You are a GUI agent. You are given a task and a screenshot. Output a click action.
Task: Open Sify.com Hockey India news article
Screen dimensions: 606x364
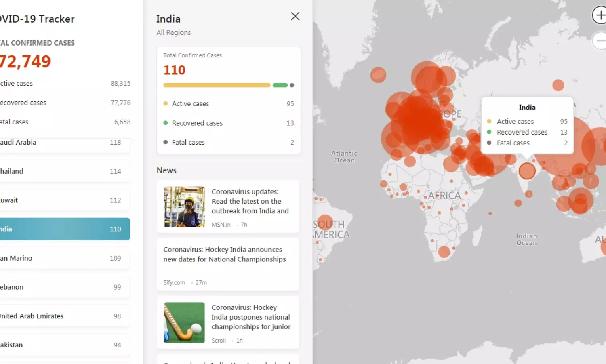(224, 255)
